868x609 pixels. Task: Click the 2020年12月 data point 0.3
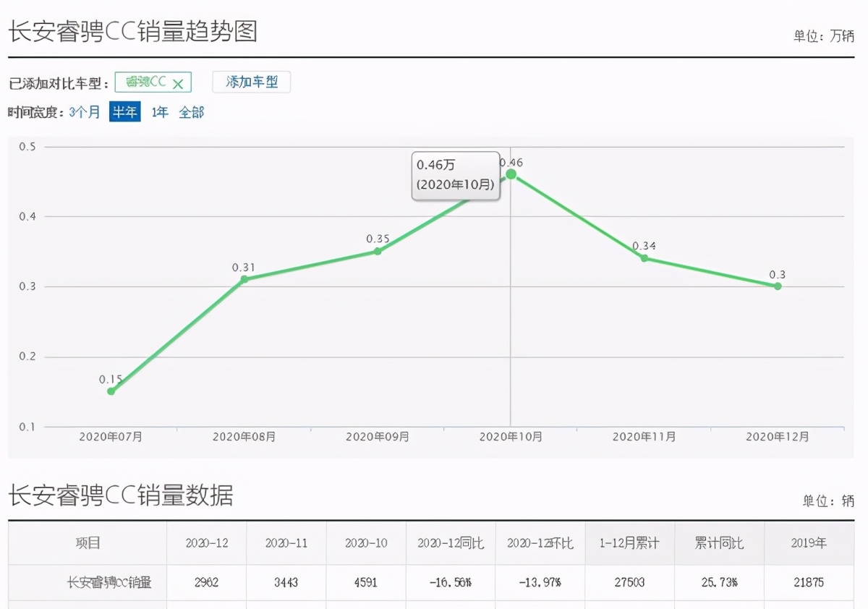pyautogui.click(x=778, y=286)
